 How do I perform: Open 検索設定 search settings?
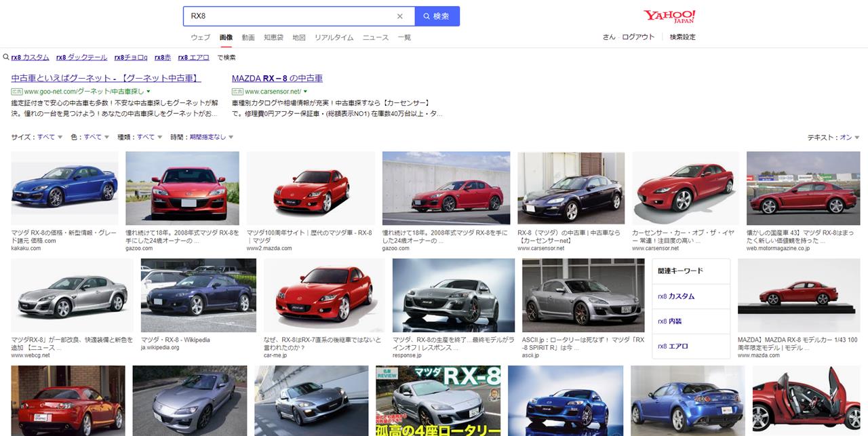click(683, 37)
